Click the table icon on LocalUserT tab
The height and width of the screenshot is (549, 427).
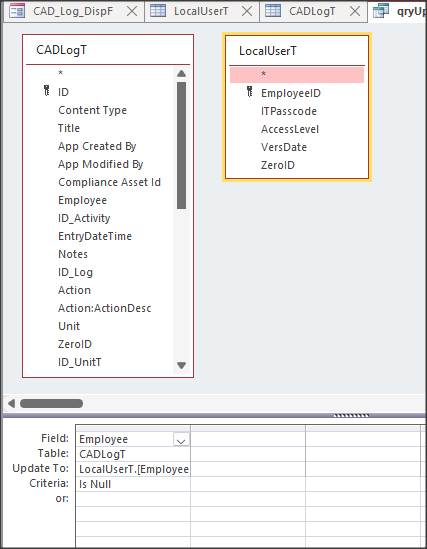(158, 11)
